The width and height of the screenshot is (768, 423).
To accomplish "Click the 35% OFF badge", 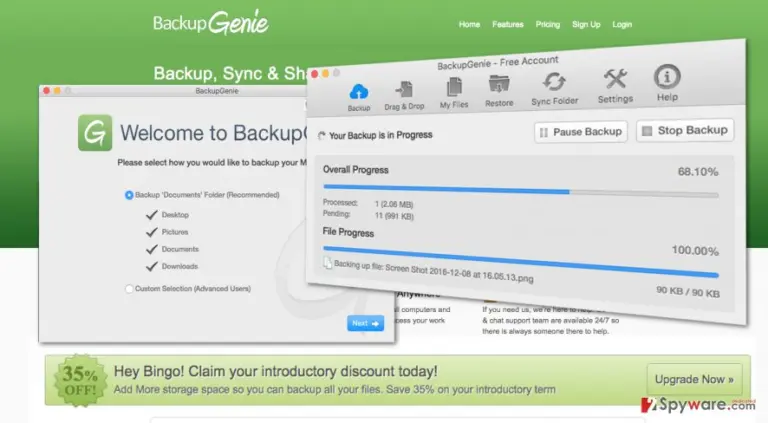I will coord(80,380).
